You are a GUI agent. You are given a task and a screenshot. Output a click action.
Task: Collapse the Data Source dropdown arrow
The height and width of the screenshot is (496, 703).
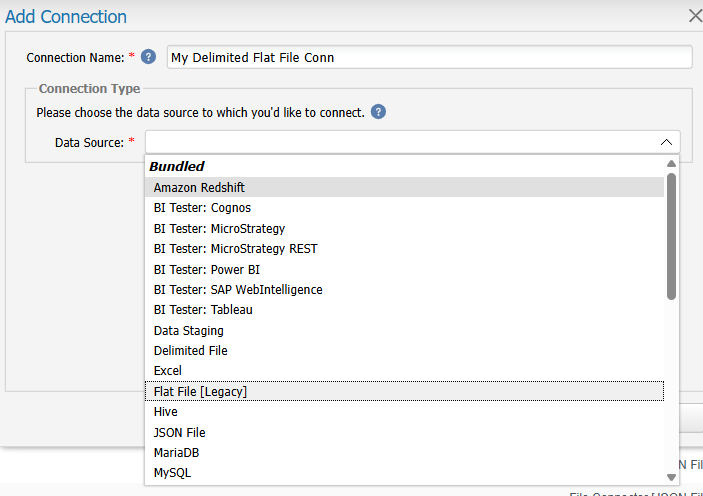666,142
